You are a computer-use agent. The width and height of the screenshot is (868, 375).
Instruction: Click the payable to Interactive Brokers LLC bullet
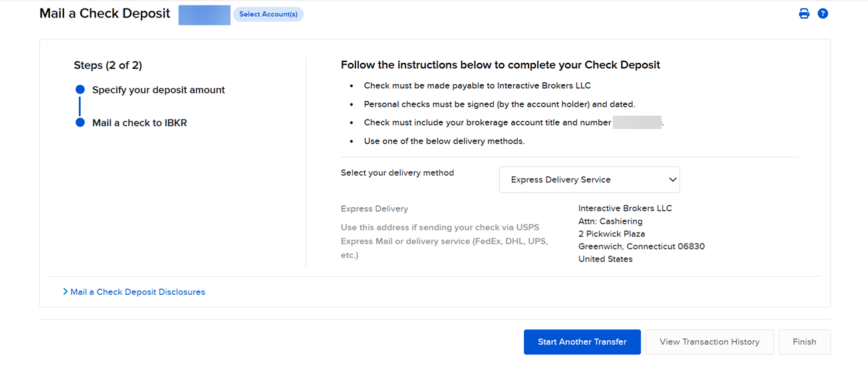click(477, 86)
